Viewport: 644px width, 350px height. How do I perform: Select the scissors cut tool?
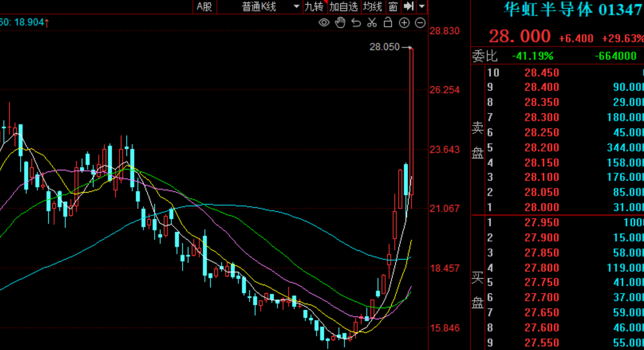pos(372,22)
